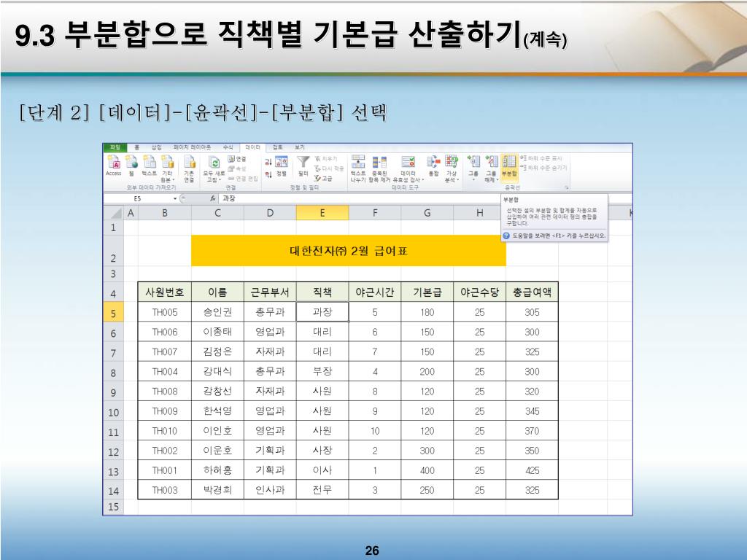Click the Name Box showing E5
Image resolution: width=747 pixels, height=560 pixels.
[x=138, y=198]
